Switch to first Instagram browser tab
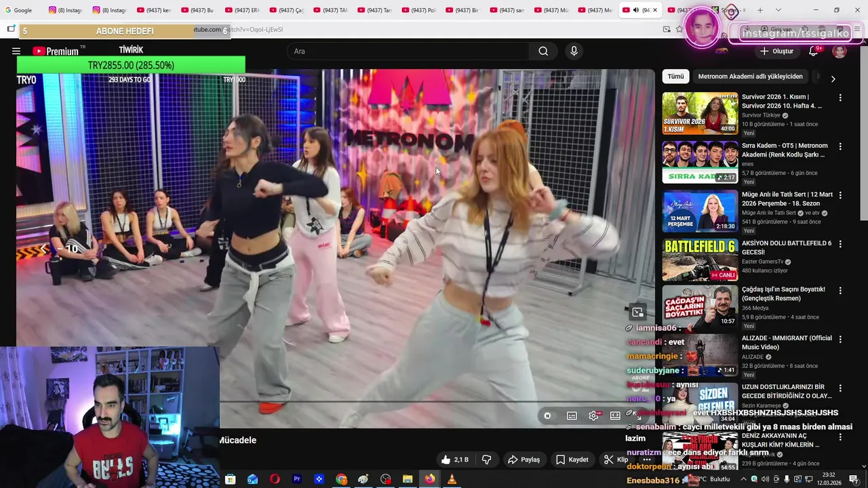This screenshot has width=868, height=488. tap(65, 10)
